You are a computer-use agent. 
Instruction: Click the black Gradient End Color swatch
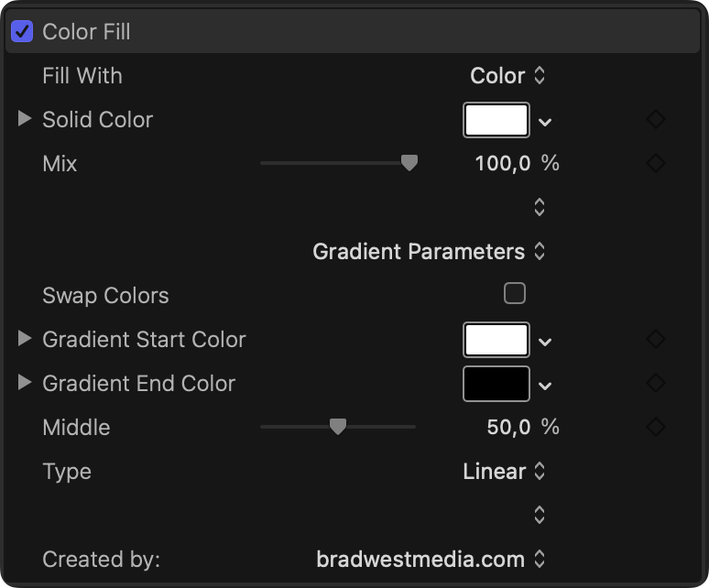point(496,384)
